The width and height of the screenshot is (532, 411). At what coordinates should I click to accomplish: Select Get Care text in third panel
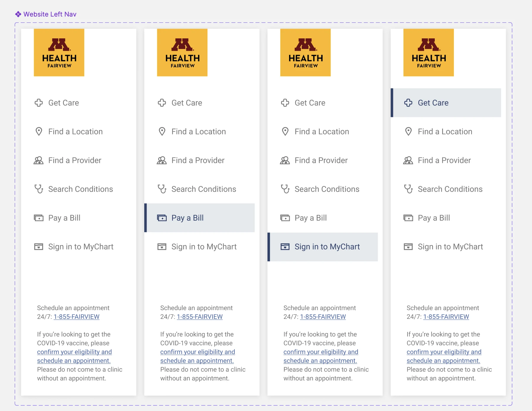(x=310, y=103)
